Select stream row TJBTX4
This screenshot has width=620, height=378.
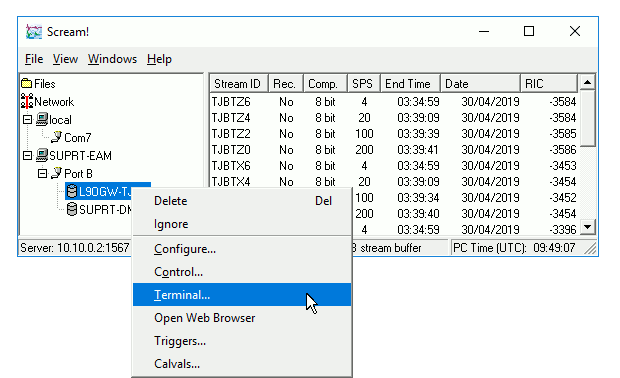[x=394, y=181]
